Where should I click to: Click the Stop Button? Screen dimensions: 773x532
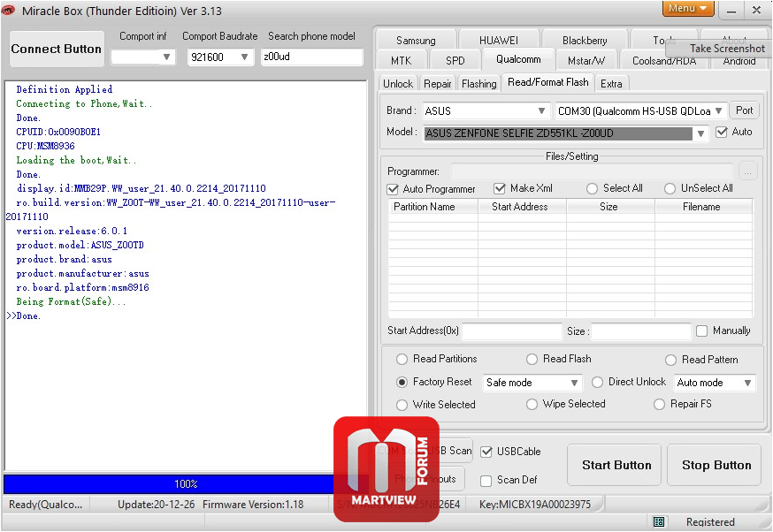tap(716, 465)
